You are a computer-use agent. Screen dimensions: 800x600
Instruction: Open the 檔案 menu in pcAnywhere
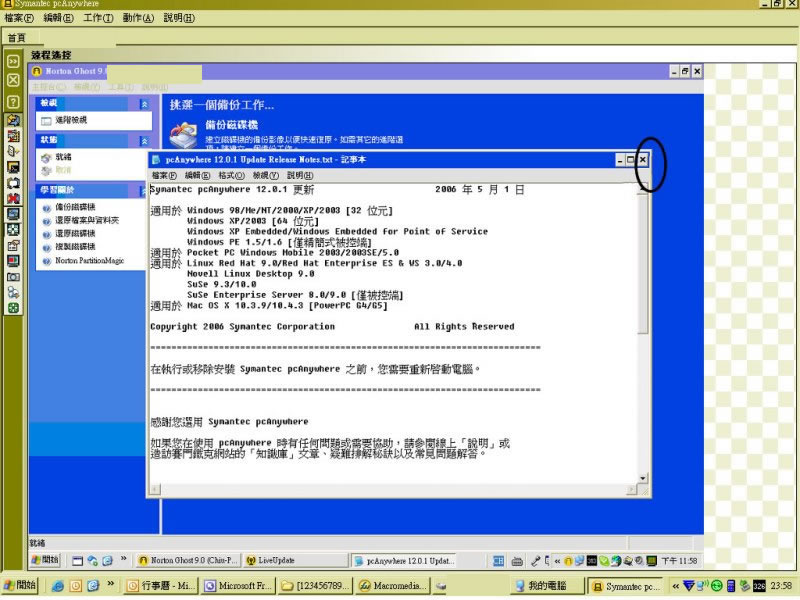(19, 18)
